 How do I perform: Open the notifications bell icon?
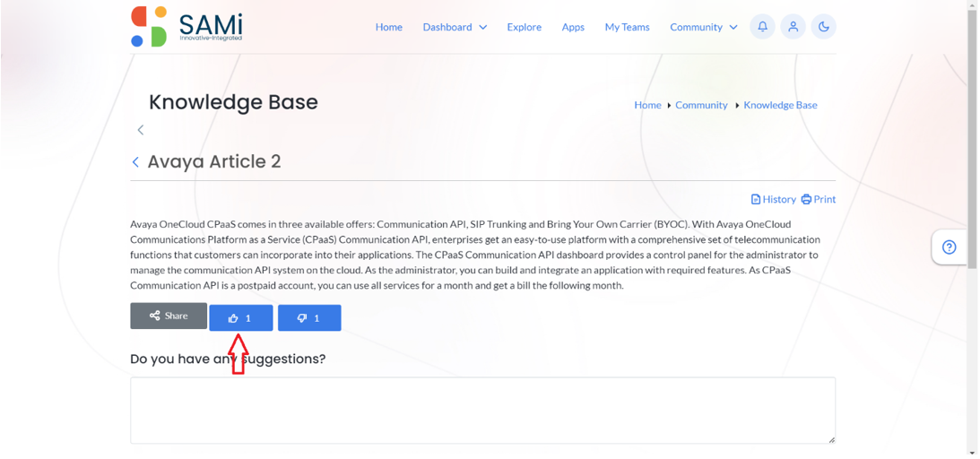762,27
